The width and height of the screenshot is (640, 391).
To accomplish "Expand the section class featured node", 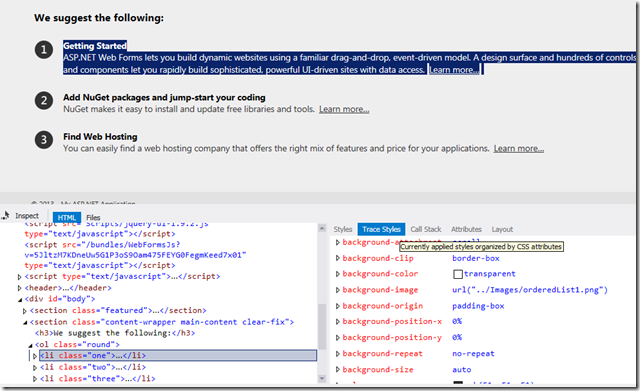I will click(24, 311).
